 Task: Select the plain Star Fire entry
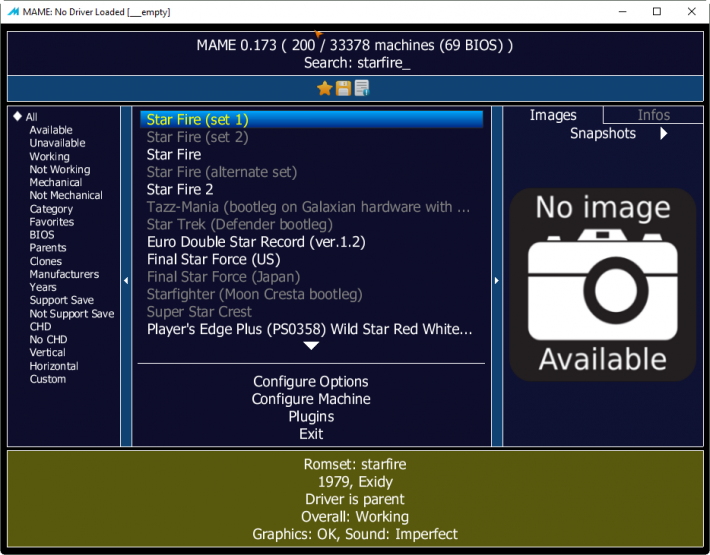[x=311, y=154]
